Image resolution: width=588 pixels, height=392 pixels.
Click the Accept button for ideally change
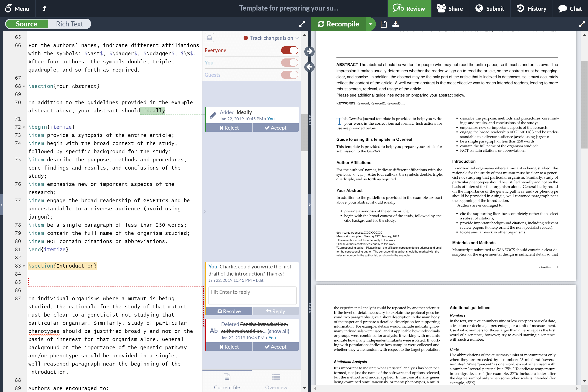point(275,128)
